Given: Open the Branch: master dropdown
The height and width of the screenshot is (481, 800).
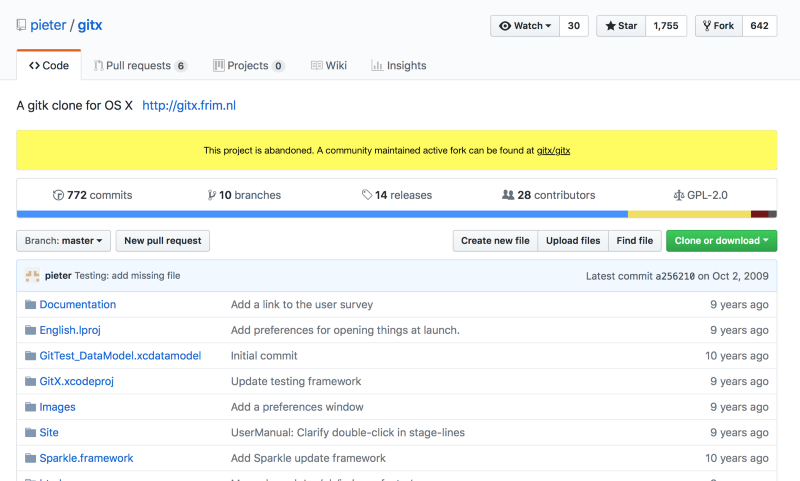Looking at the screenshot, I should click(63, 241).
